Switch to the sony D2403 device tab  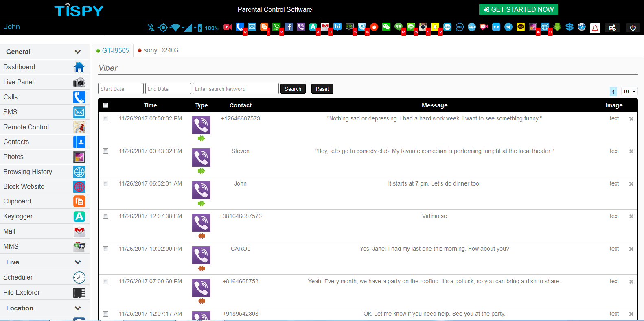pos(158,50)
